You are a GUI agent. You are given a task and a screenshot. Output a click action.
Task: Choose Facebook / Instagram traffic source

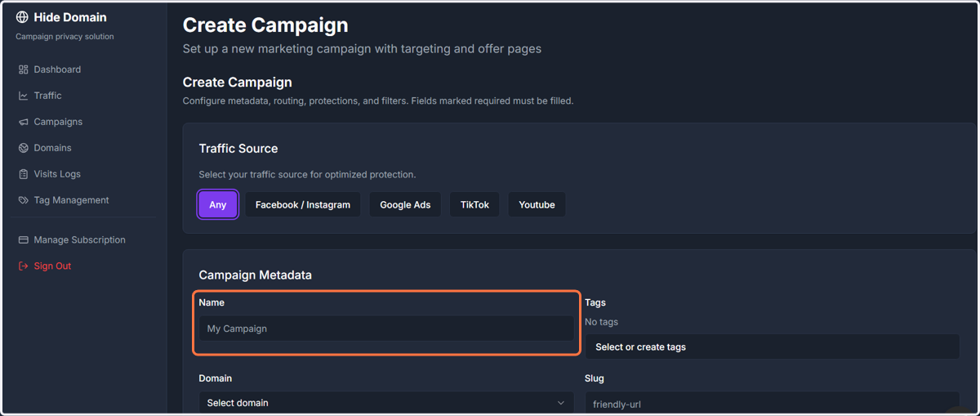click(x=303, y=204)
